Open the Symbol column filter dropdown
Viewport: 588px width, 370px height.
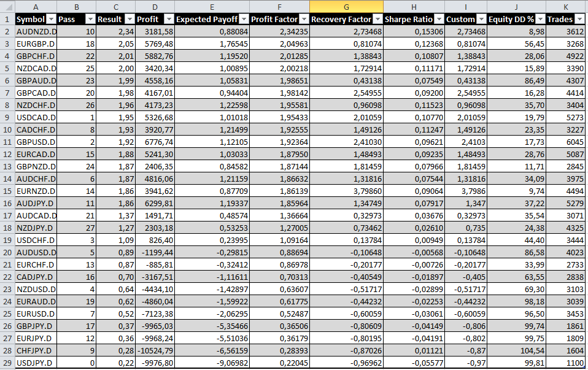pyautogui.click(x=52, y=20)
